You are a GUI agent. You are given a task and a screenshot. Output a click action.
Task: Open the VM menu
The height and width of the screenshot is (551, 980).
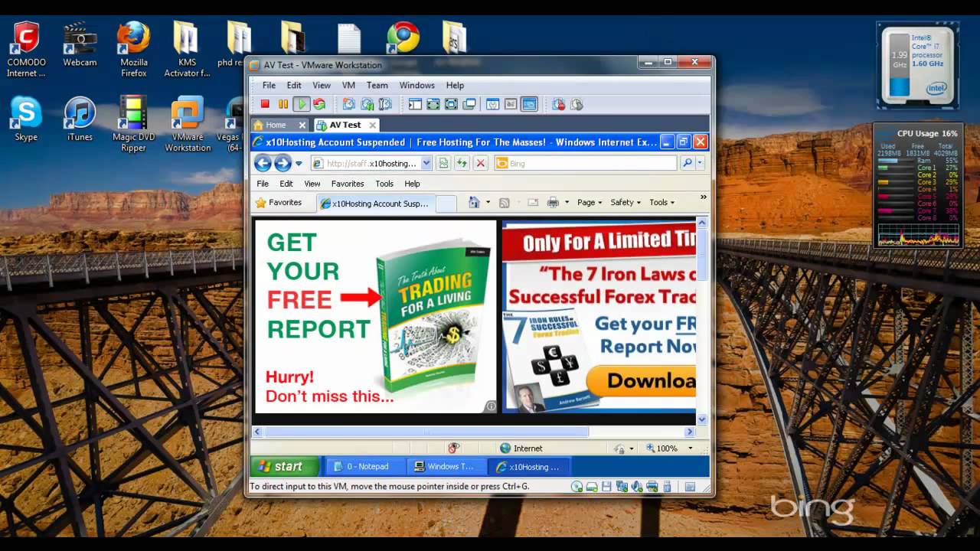pos(348,85)
